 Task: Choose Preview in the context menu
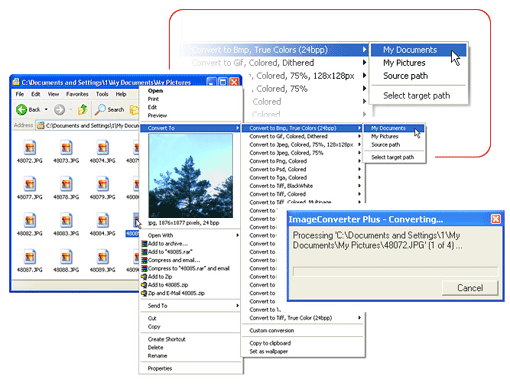tap(157, 116)
